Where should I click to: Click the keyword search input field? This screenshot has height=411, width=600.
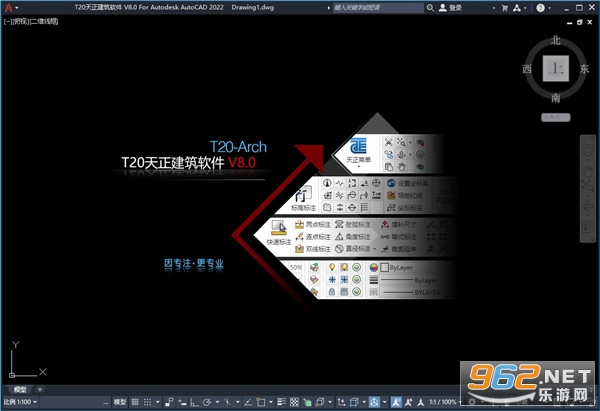(378, 8)
